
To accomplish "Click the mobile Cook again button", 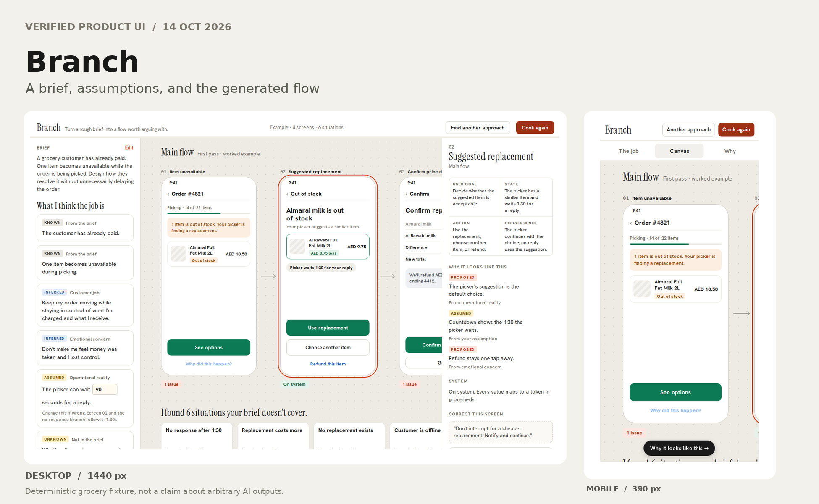I will coord(736,130).
